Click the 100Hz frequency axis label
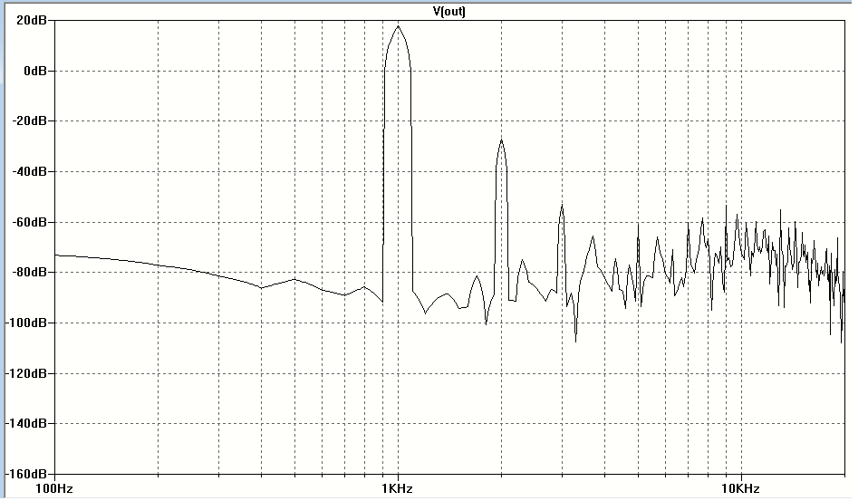The width and height of the screenshot is (868, 501). (x=54, y=489)
